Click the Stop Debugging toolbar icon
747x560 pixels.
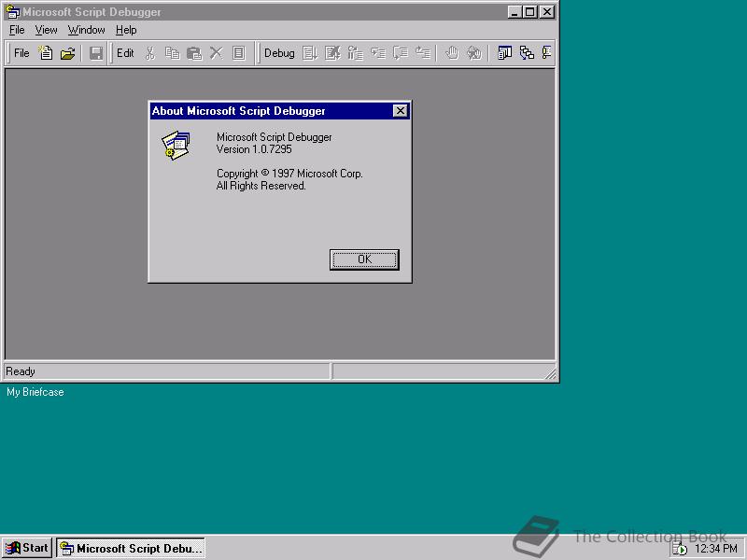tap(332, 53)
